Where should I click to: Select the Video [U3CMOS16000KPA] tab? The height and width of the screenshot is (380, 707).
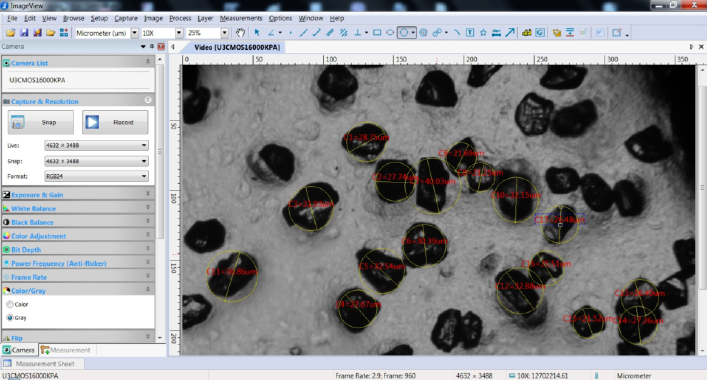(x=237, y=47)
